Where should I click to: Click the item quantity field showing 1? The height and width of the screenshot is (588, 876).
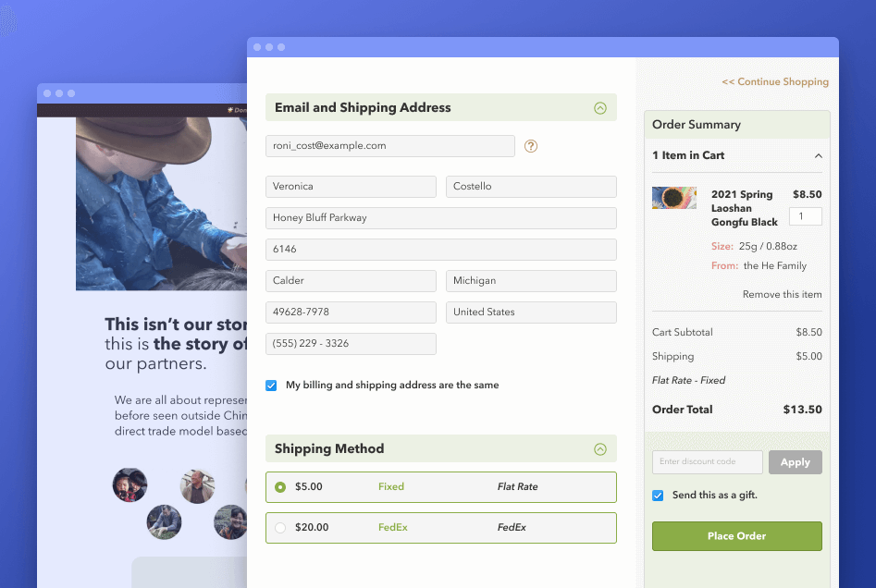click(x=805, y=215)
